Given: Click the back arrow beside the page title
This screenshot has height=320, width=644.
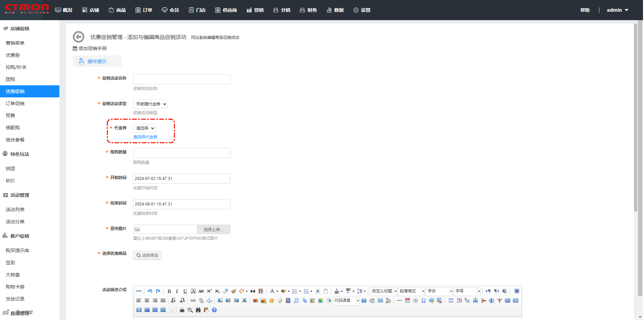Looking at the screenshot, I should point(78,37).
